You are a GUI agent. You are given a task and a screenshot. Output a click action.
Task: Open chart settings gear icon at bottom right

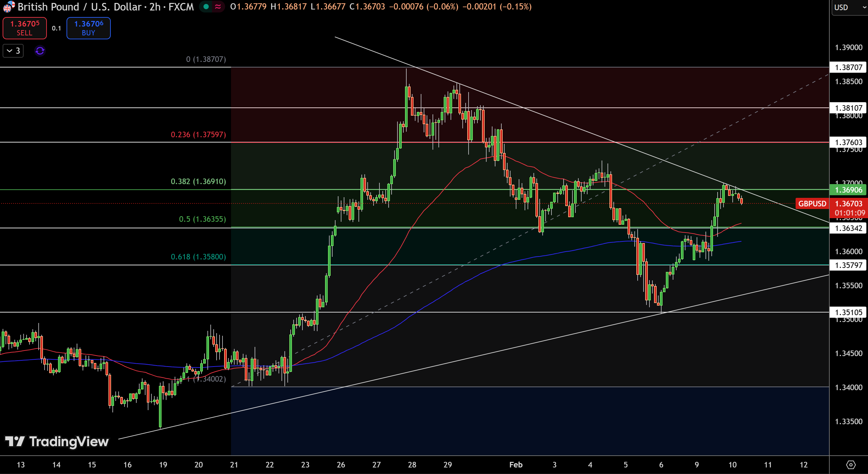(x=851, y=465)
